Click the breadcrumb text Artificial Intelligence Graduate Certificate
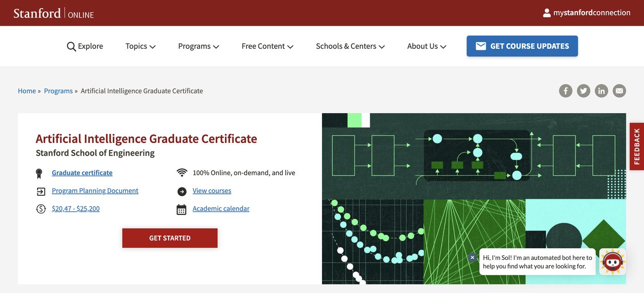The width and height of the screenshot is (644, 293). point(142,91)
